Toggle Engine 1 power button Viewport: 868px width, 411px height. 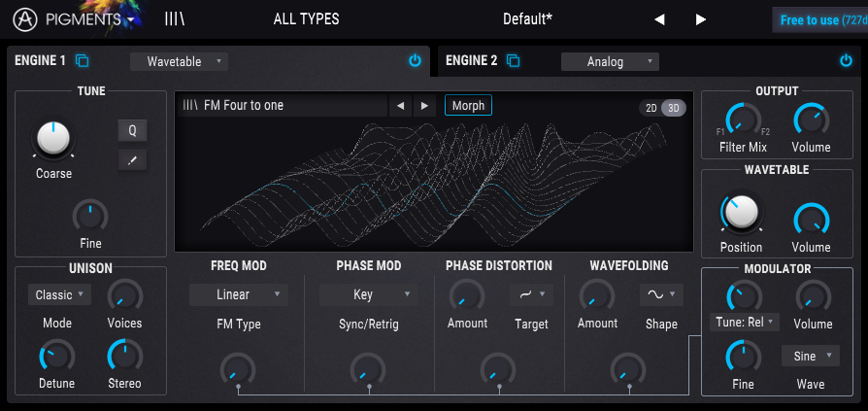point(415,61)
